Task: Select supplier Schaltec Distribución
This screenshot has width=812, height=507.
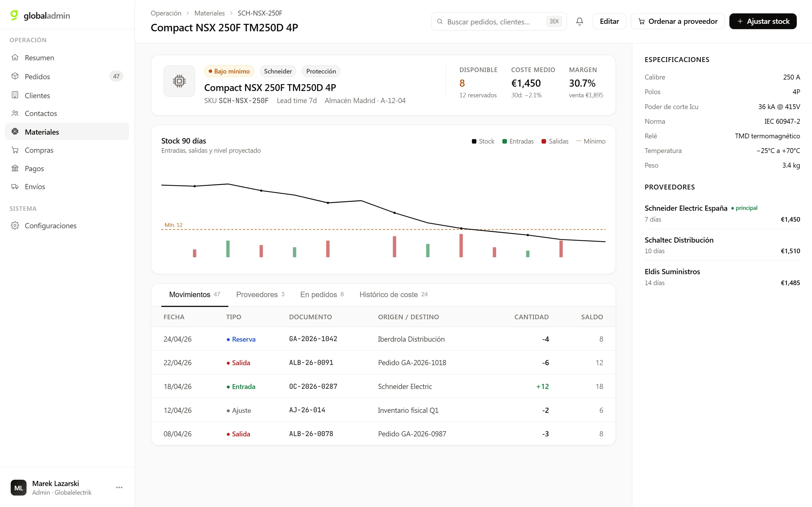Action: [722, 245]
